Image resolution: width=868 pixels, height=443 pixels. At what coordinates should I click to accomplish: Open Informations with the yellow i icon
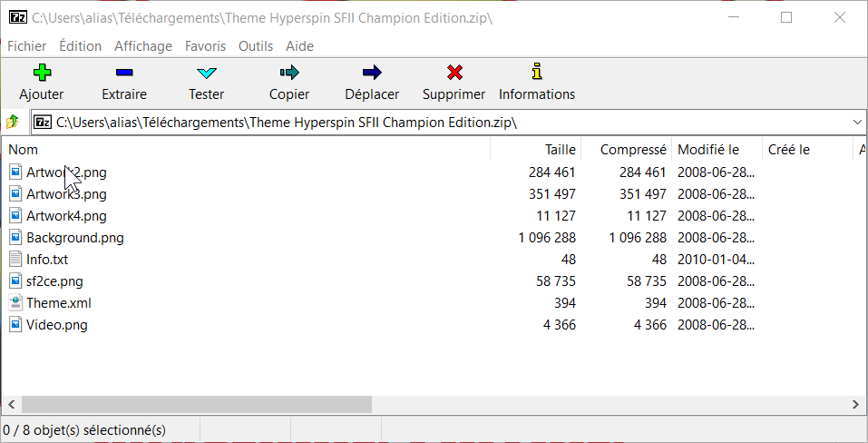tap(537, 73)
